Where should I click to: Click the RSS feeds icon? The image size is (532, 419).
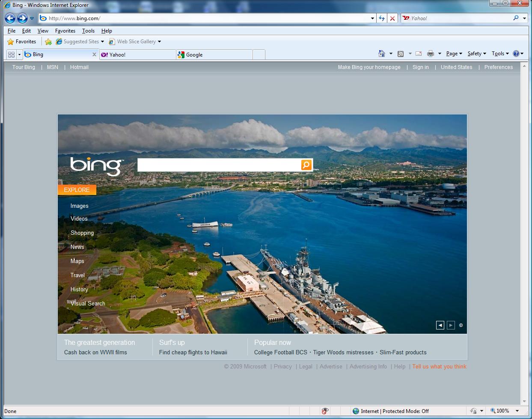click(401, 54)
